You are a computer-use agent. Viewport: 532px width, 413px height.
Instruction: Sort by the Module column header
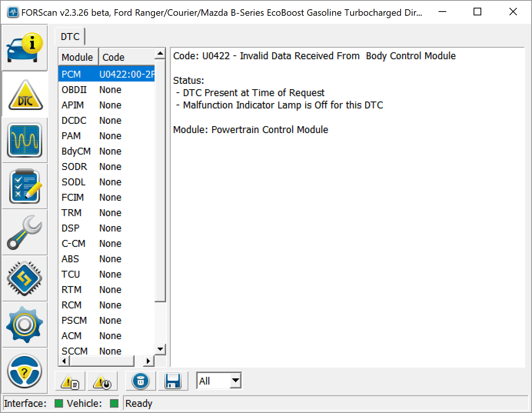78,57
